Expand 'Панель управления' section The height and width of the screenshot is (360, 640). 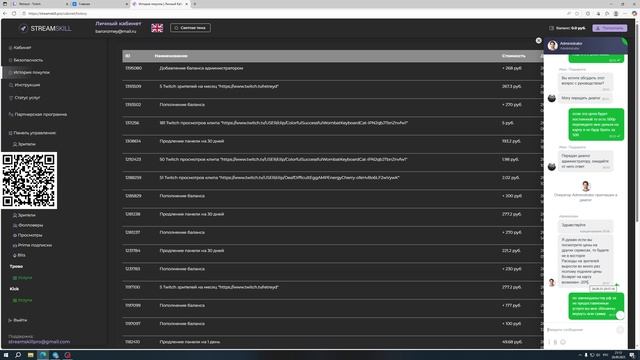click(x=35, y=133)
